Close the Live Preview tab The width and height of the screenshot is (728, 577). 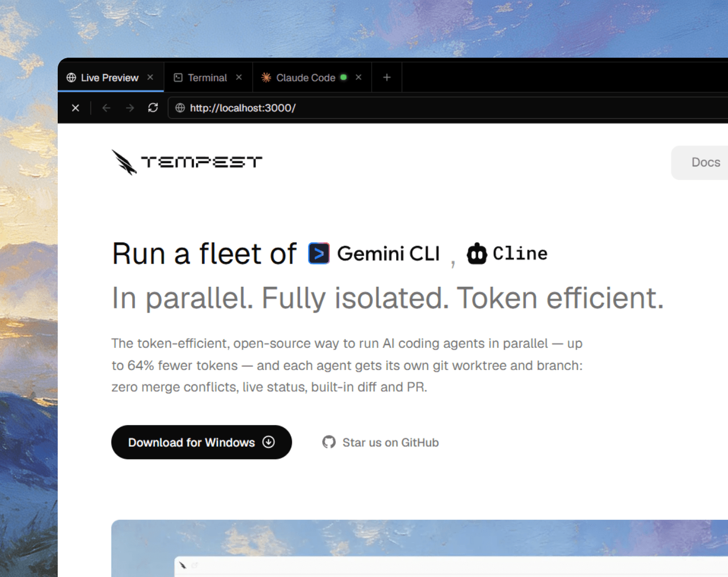click(x=150, y=78)
